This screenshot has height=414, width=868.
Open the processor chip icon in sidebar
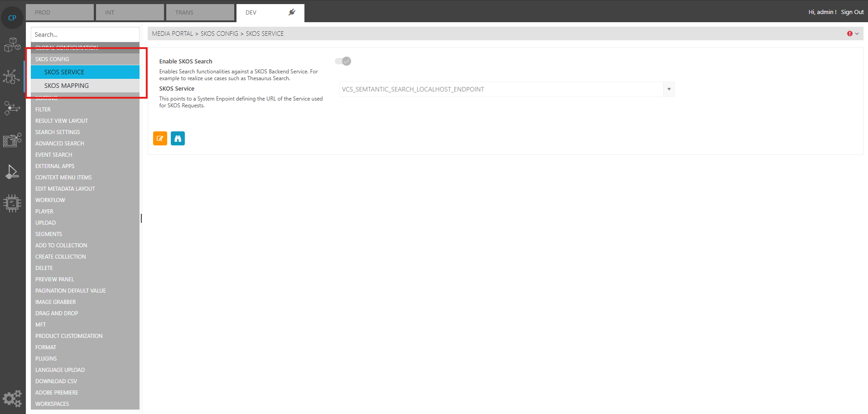pyautogui.click(x=12, y=203)
